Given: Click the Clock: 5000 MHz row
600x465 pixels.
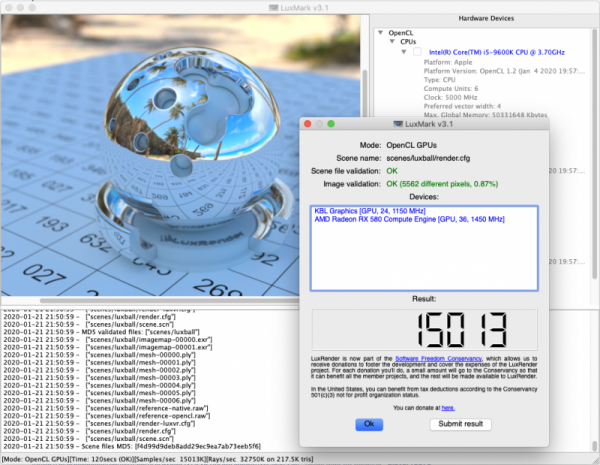Looking at the screenshot, I should pyautogui.click(x=450, y=97).
